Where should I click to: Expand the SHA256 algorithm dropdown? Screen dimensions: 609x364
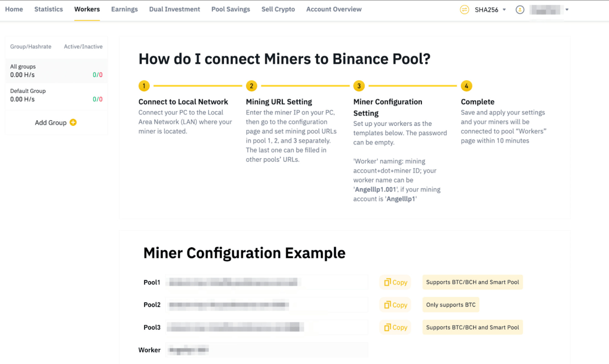click(x=504, y=10)
